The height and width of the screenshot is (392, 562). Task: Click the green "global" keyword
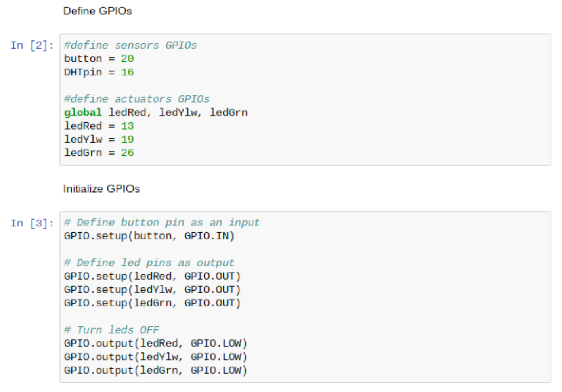[x=83, y=113]
